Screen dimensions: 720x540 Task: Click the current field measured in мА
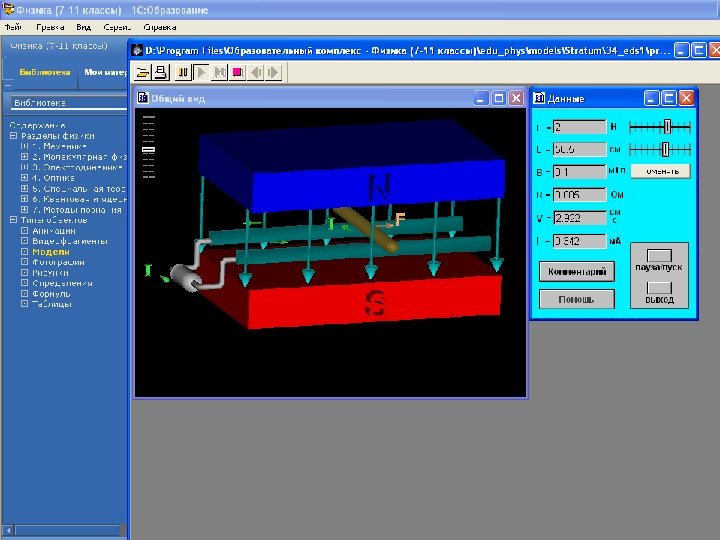579,241
